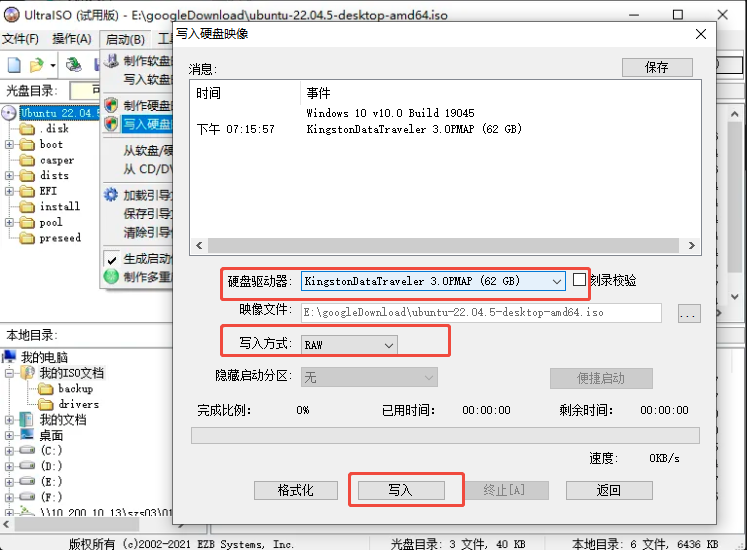
Task: Click the install folder icon
Action: tap(27, 206)
